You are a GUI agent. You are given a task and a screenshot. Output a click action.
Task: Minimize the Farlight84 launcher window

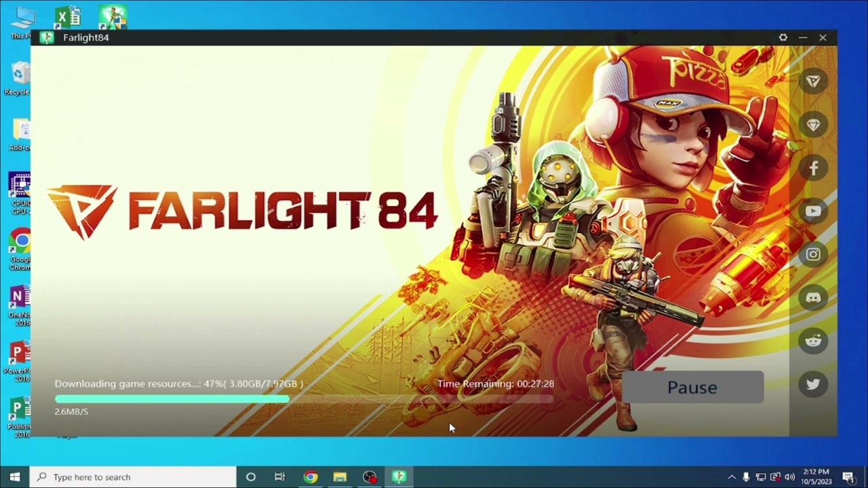(x=803, y=37)
